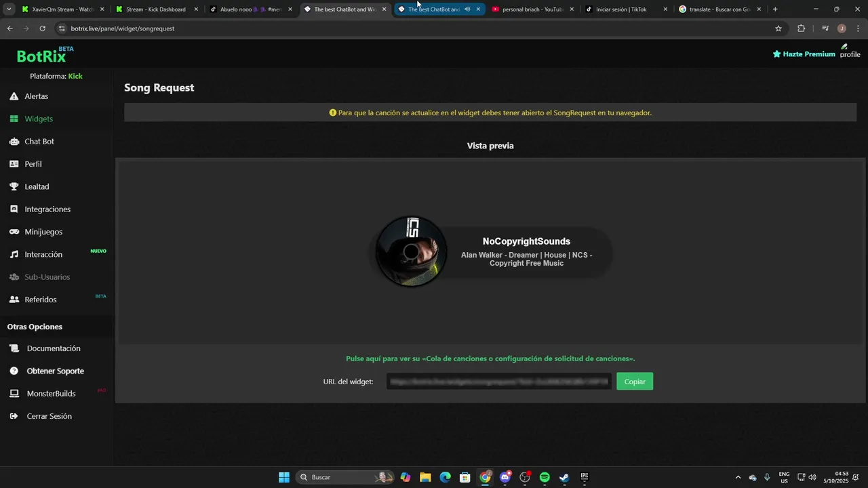868x488 pixels.
Task: Open File Explorer from the taskbar
Action: [x=425, y=477]
